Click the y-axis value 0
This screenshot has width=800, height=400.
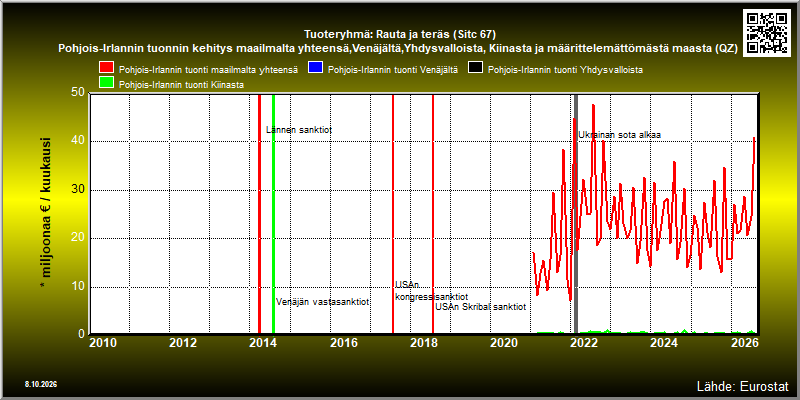[x=82, y=334]
